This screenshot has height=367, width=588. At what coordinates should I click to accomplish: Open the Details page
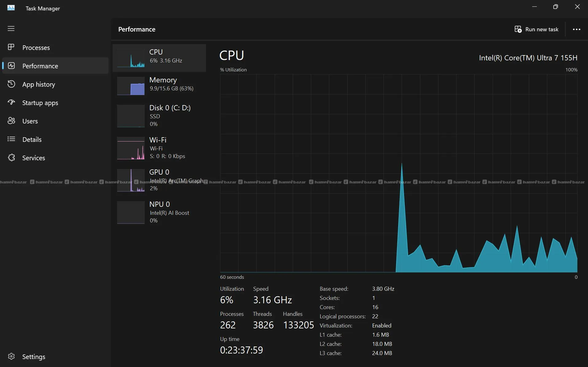(55, 139)
